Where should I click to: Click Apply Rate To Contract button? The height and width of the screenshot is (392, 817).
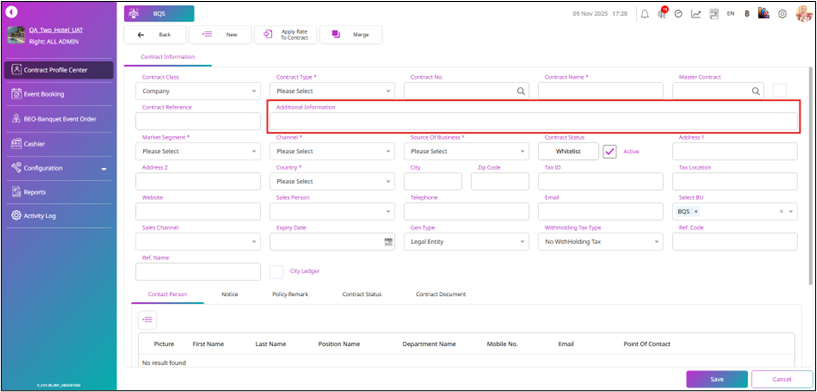(286, 34)
